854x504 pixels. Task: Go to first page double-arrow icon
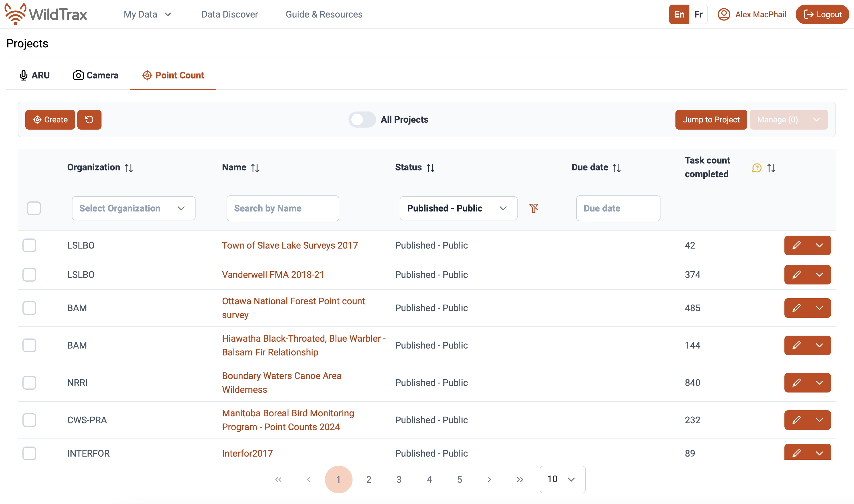tap(278, 479)
